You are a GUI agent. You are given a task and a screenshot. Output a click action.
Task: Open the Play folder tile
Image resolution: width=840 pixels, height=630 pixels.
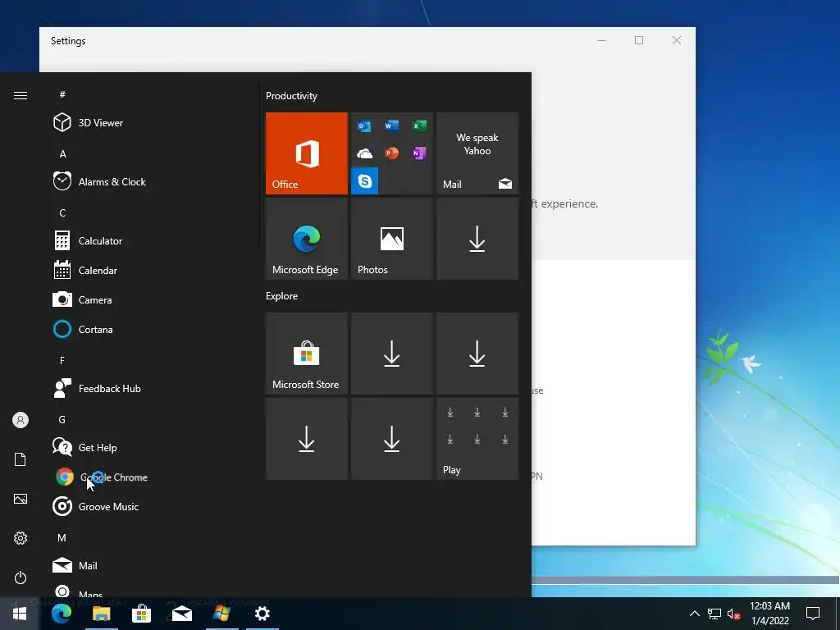click(x=477, y=439)
